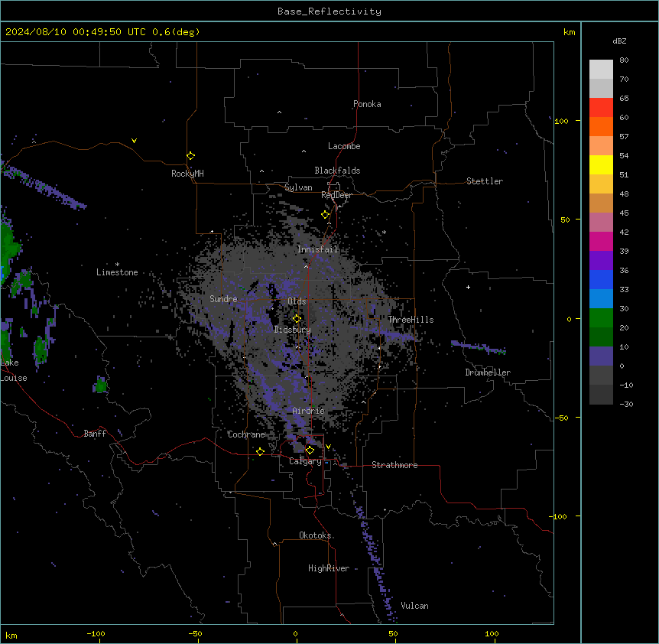Click the km unit label at top right
Screen dimensions: 659x644
pyautogui.click(x=569, y=32)
